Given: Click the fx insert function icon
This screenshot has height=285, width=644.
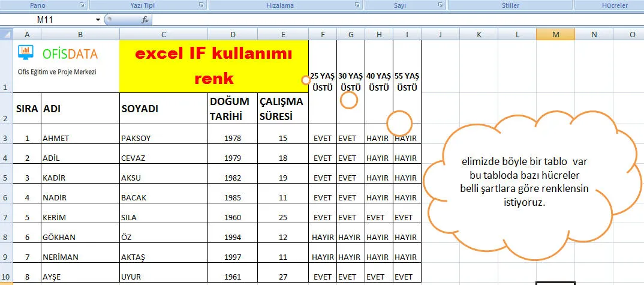Looking at the screenshot, I should [x=145, y=20].
